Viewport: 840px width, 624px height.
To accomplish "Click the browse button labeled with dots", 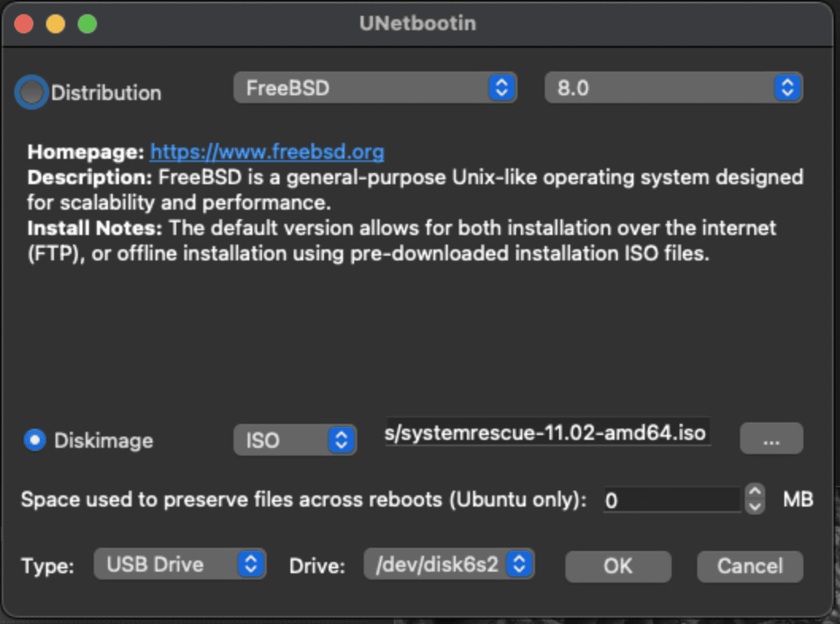I will pos(771,439).
